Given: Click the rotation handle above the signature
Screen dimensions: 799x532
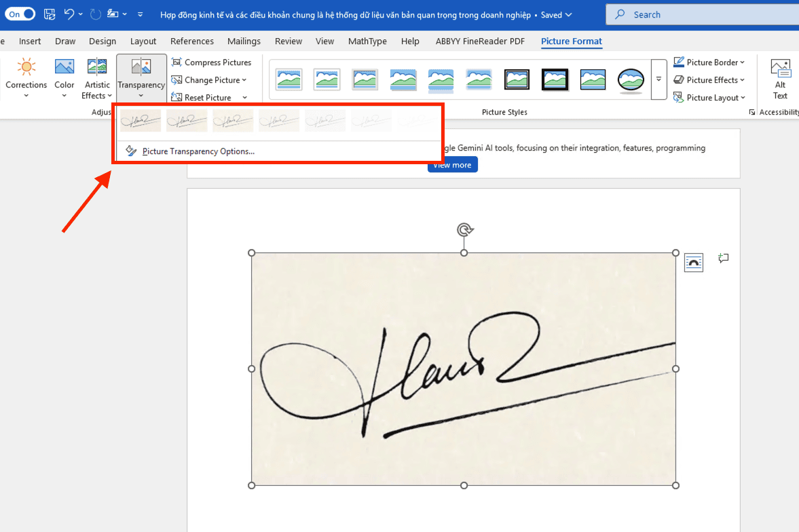Looking at the screenshot, I should [x=464, y=229].
